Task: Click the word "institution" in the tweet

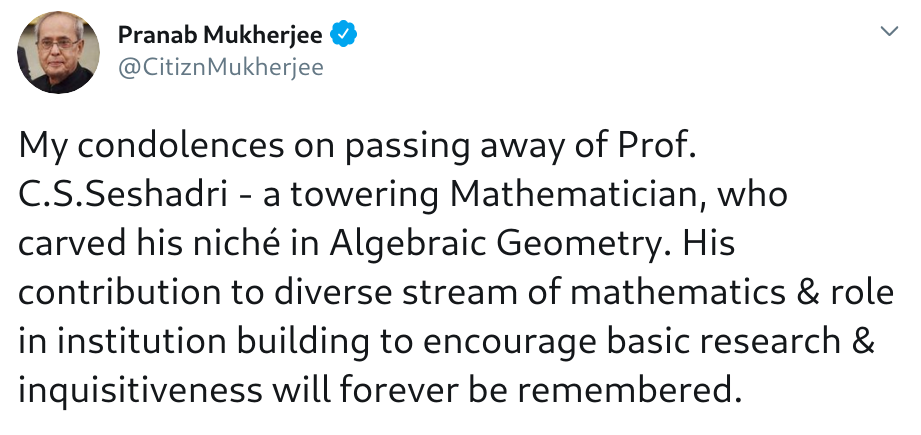Action: pos(143,342)
